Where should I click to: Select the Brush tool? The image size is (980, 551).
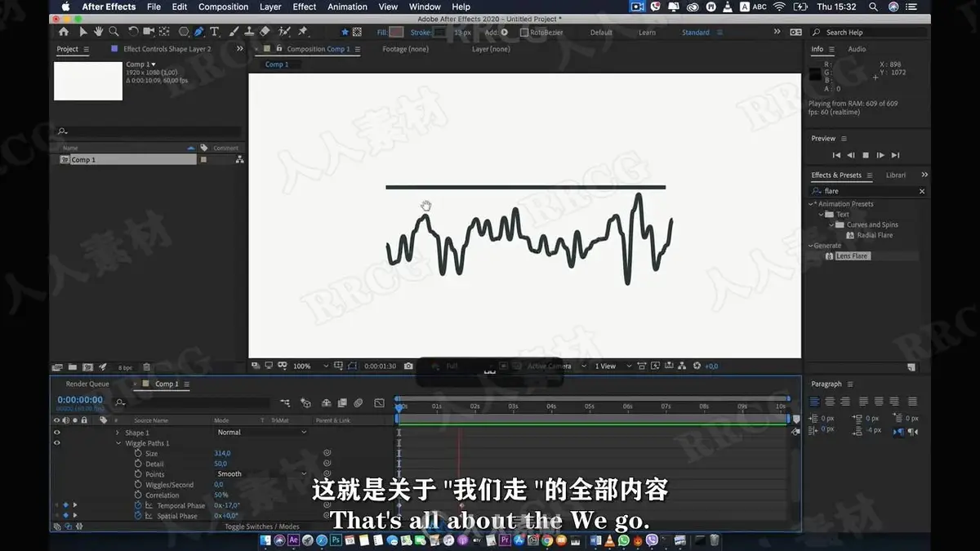(x=234, y=32)
